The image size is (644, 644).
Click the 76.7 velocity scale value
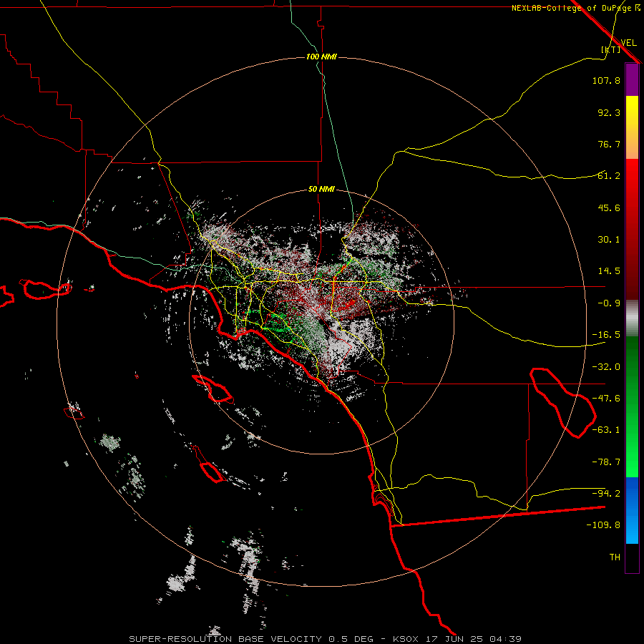click(x=609, y=144)
